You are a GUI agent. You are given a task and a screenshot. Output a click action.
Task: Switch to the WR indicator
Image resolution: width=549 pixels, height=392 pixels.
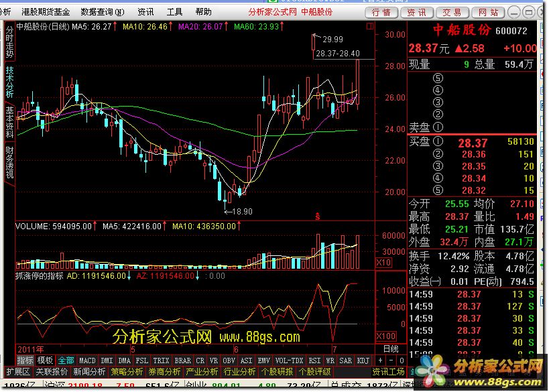[330, 360]
